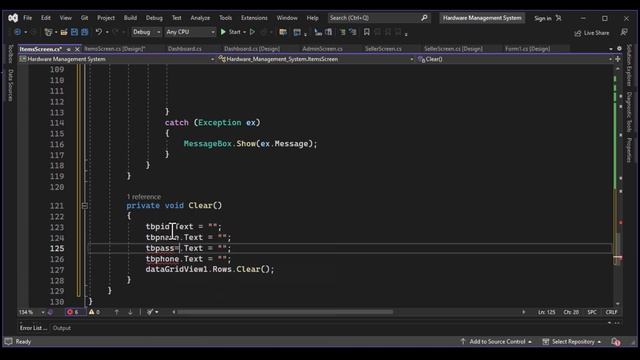Go to next issue with down arrow
Viewport: 640px width, 360px height.
click(x=130, y=312)
